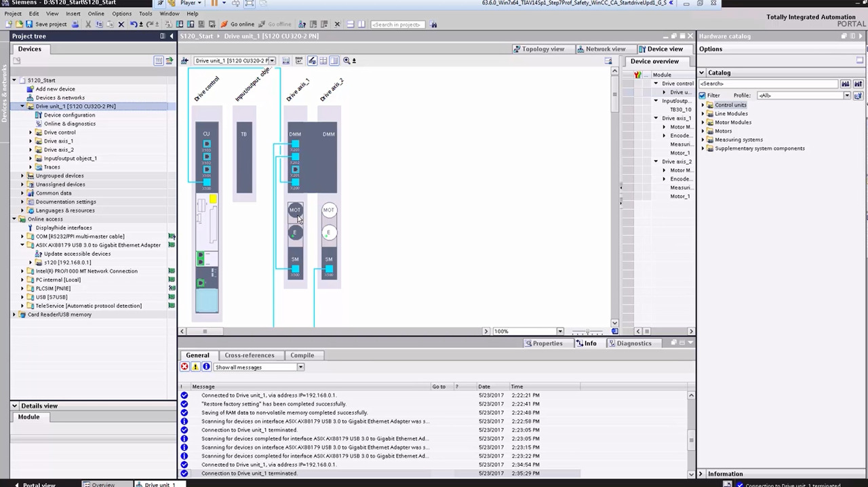Click the search-down icon beside catalog search
This screenshot has height=487, width=868.
coord(846,84)
